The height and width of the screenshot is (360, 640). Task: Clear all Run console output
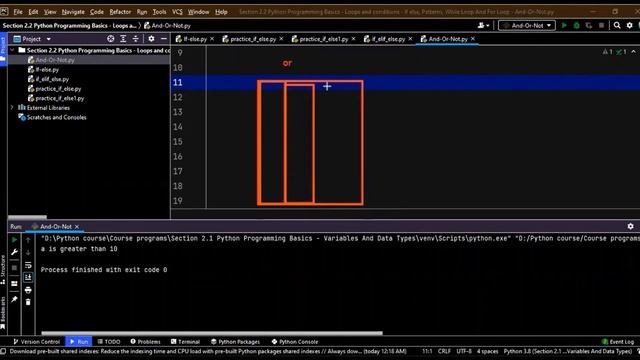point(28,302)
